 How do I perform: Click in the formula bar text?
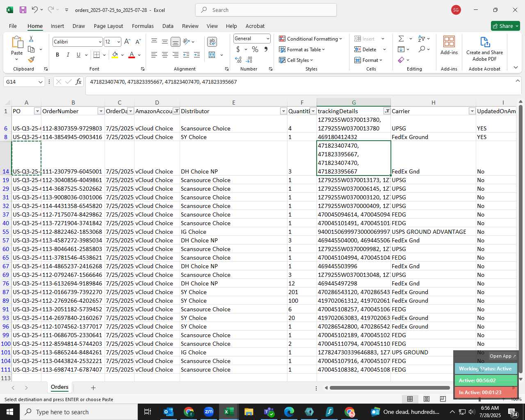(163, 82)
